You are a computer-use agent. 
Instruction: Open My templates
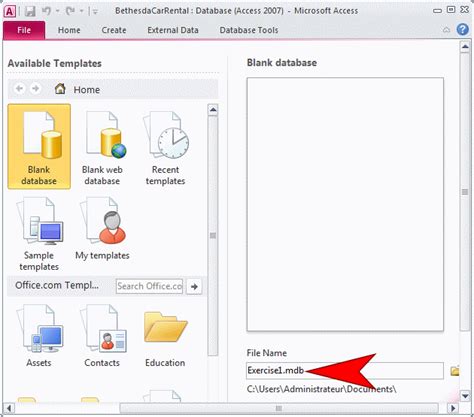[102, 229]
